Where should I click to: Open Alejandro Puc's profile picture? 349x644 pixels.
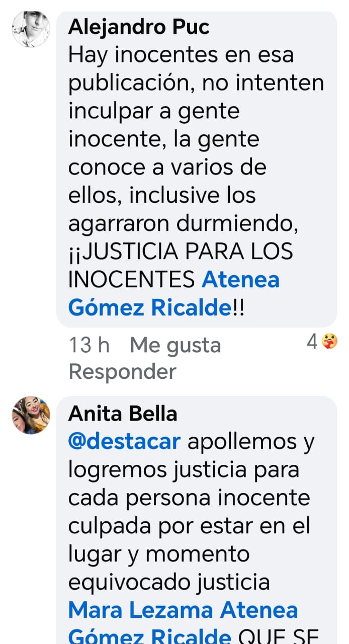coord(31,29)
